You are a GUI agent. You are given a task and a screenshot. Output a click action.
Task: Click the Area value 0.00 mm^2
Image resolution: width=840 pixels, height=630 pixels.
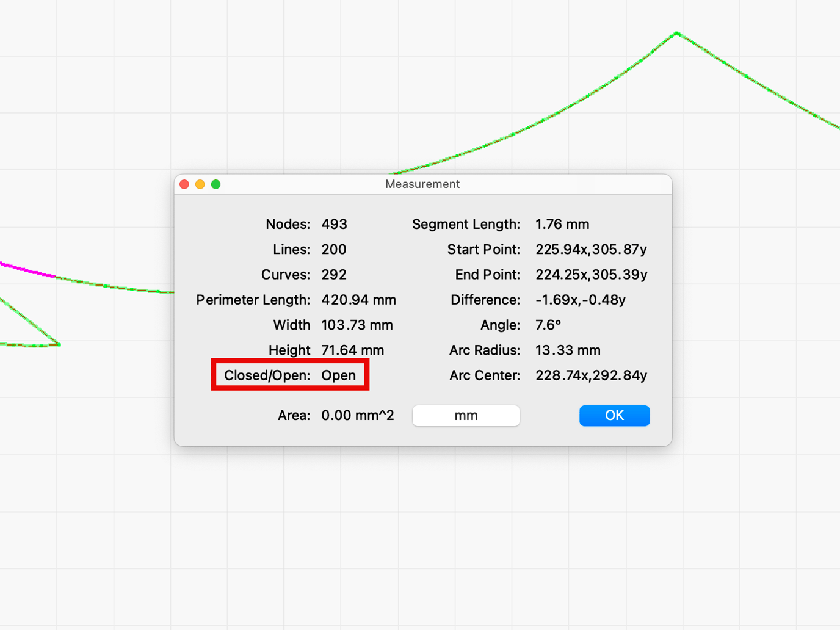357,416
